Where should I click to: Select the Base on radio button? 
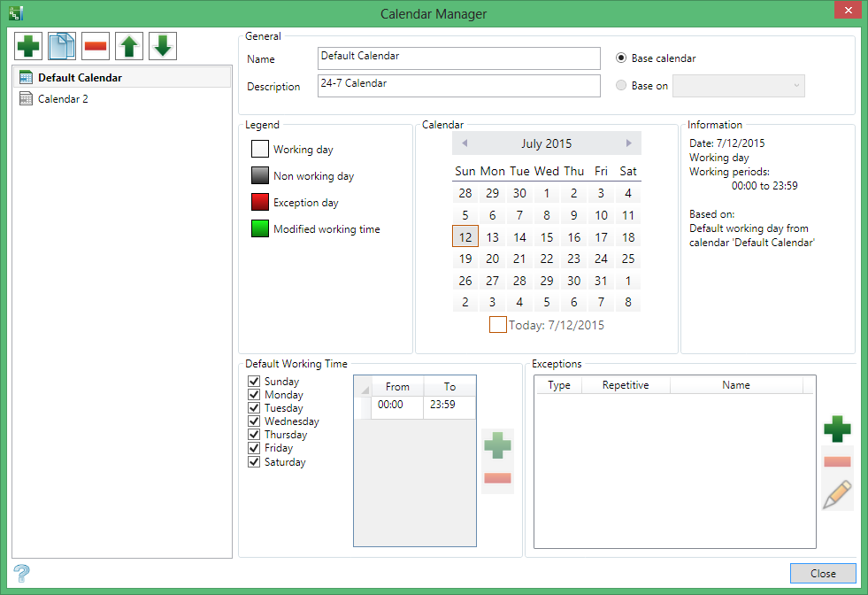(621, 86)
